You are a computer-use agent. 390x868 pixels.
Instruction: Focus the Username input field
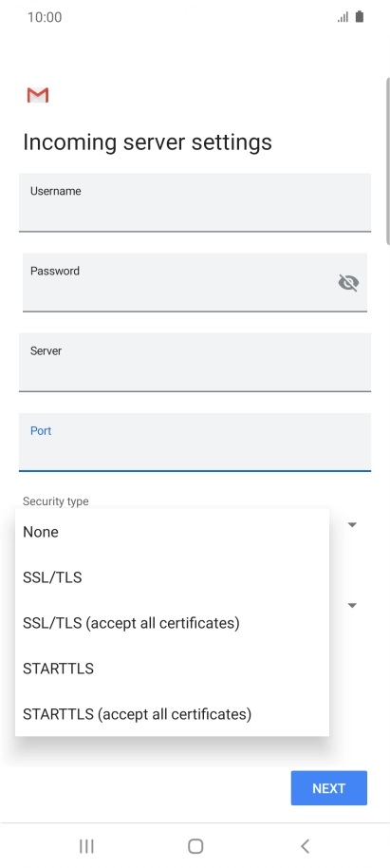click(195, 202)
